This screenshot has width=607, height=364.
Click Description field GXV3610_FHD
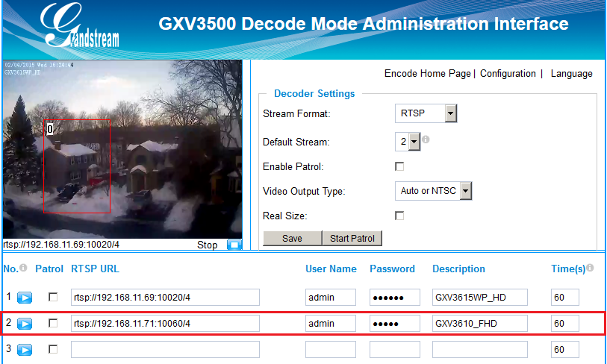tap(480, 324)
